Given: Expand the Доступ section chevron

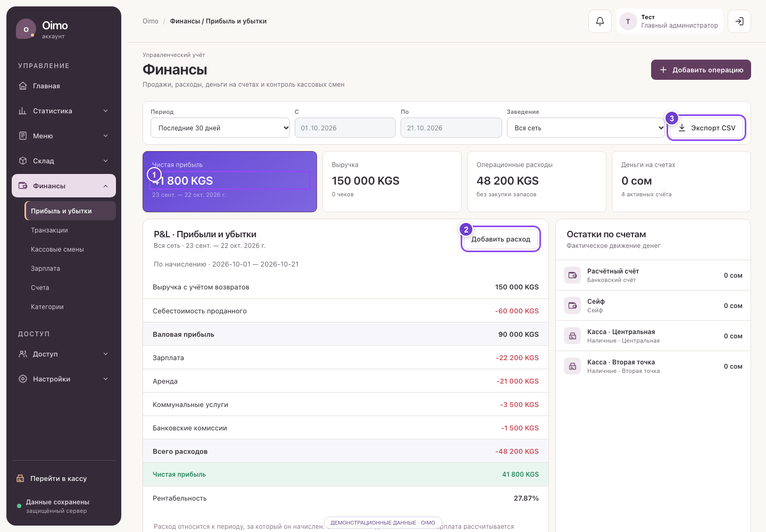Looking at the screenshot, I should pyautogui.click(x=105, y=354).
